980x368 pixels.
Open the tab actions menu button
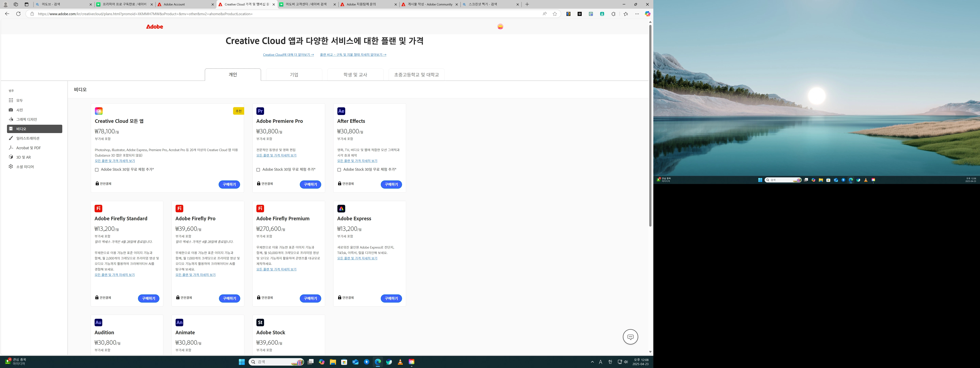click(26, 4)
